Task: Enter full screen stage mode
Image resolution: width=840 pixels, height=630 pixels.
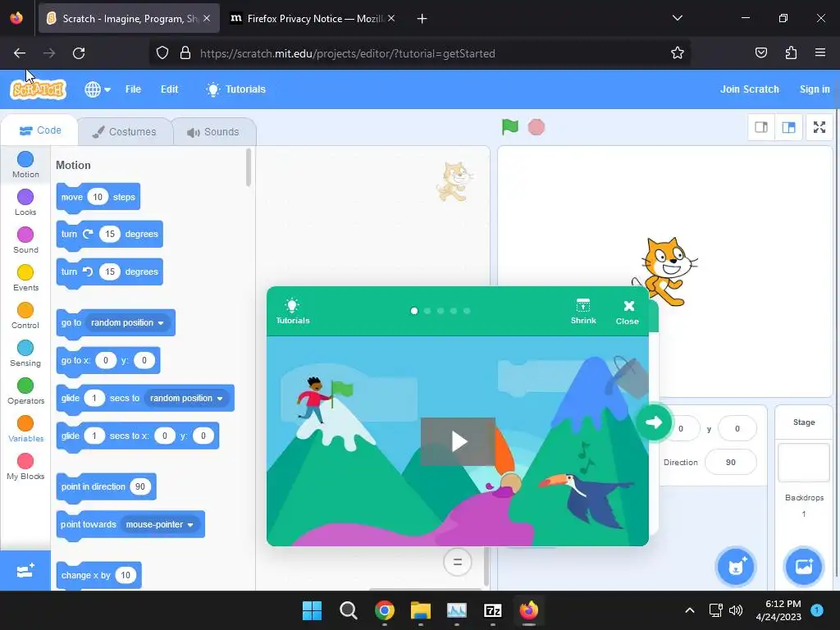Action: point(819,127)
